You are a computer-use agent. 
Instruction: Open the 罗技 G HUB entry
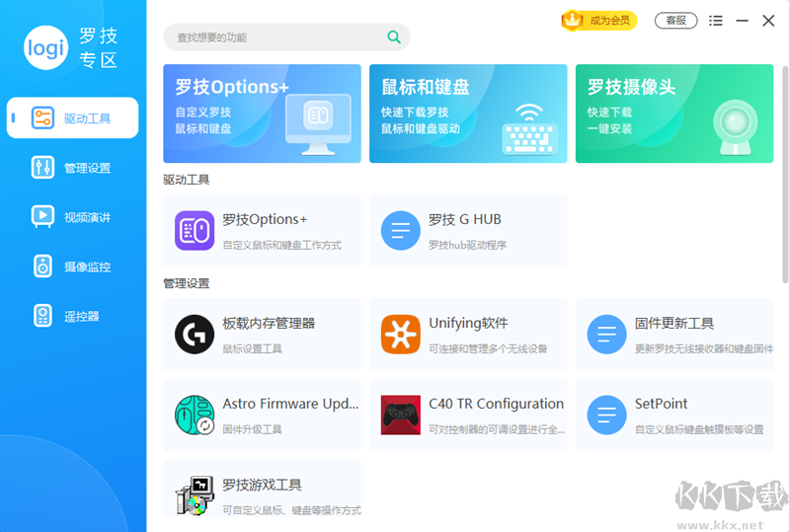tap(468, 231)
